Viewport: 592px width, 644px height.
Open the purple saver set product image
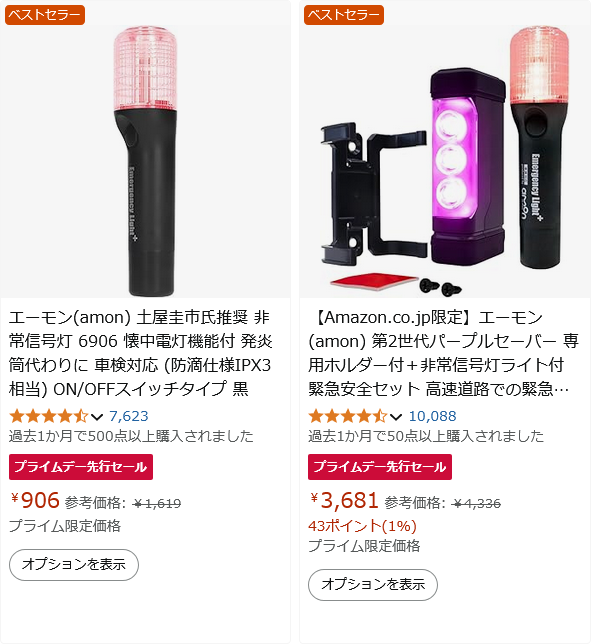[x=445, y=161]
